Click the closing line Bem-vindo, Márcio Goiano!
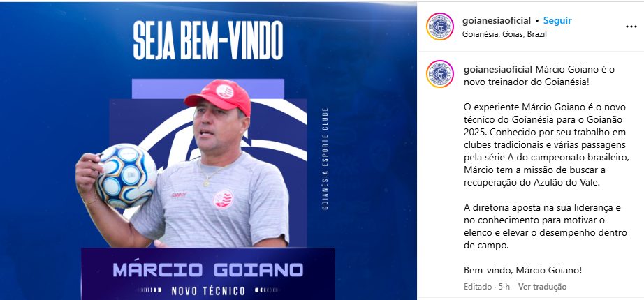644x300 pixels. 523,270
